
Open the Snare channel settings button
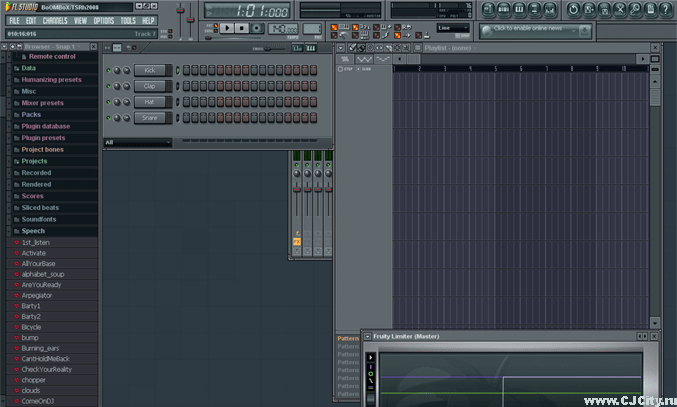(150, 118)
